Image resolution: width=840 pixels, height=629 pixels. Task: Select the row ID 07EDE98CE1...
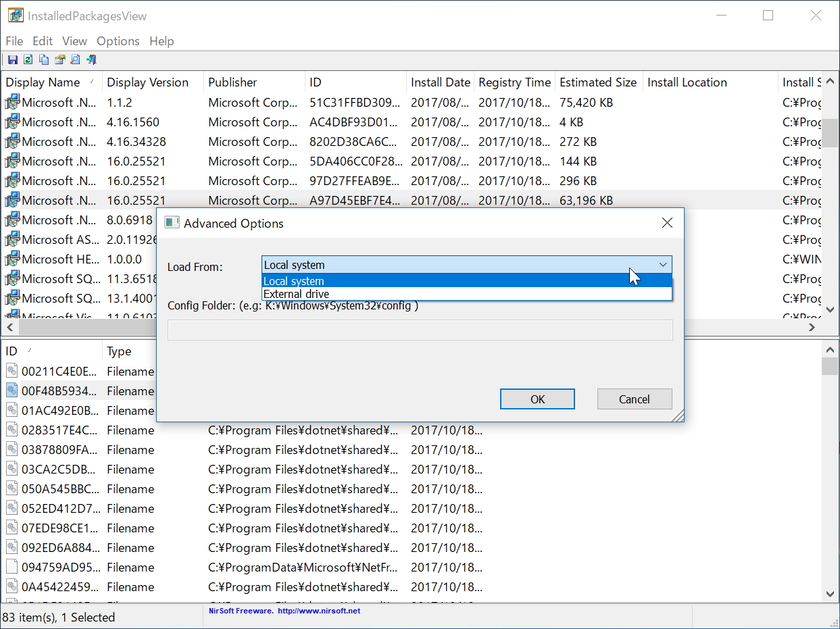pyautogui.click(x=60, y=528)
